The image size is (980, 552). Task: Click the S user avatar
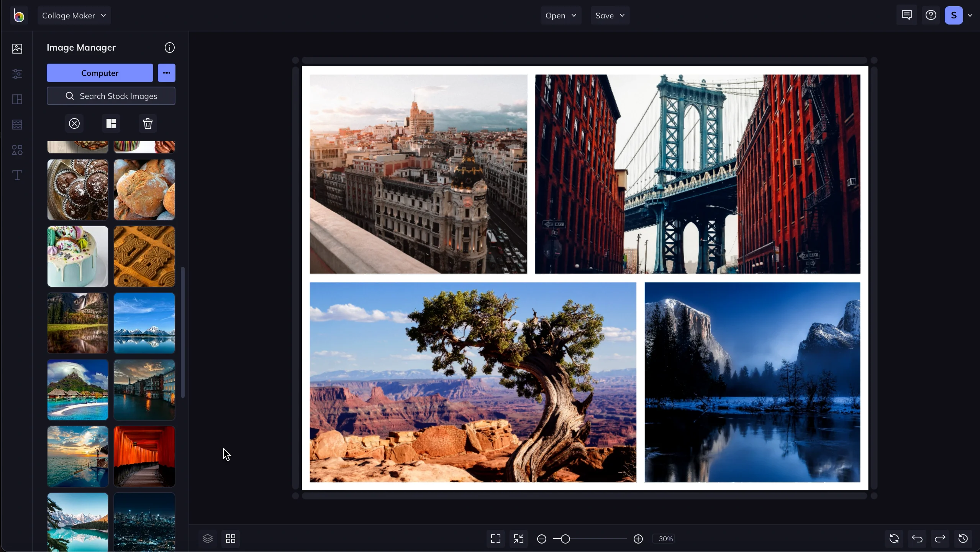[954, 15]
